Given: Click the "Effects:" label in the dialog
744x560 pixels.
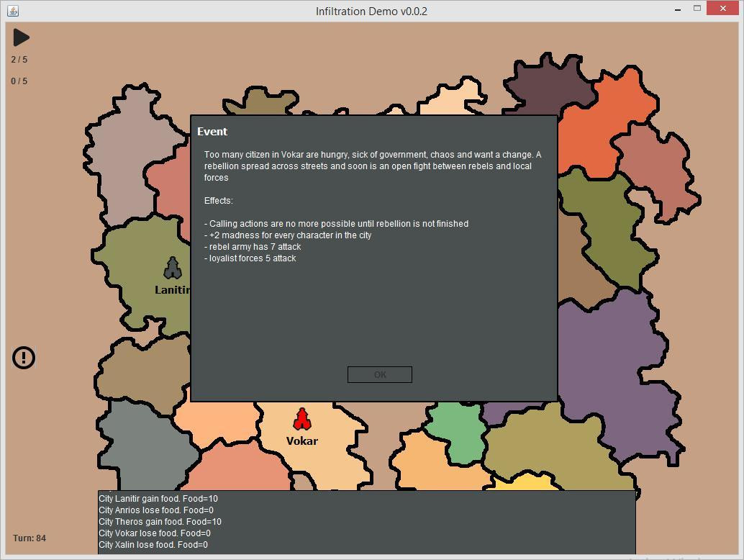Looking at the screenshot, I should [x=219, y=201].
